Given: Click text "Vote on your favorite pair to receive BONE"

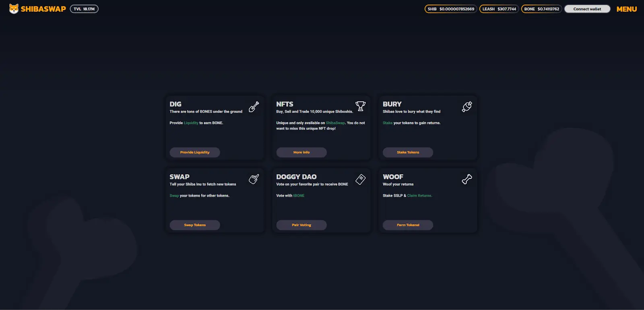Looking at the screenshot, I should (x=312, y=184).
